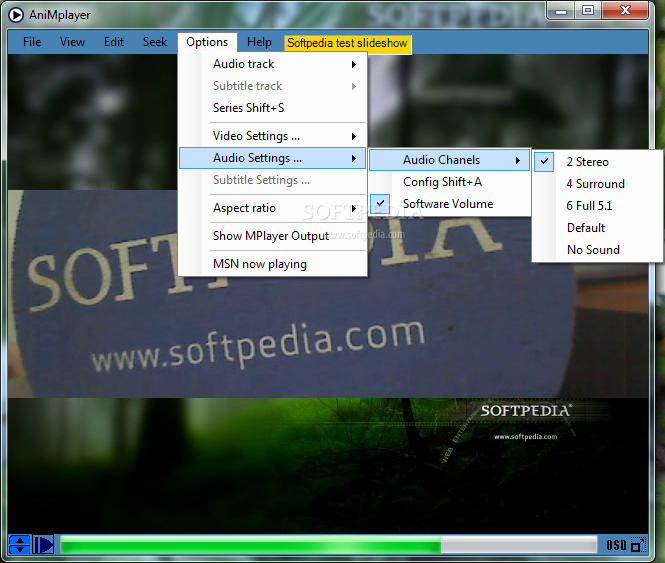The height and width of the screenshot is (563, 665).
Task: Expand the Subtitle track submenu
Action: point(273,86)
